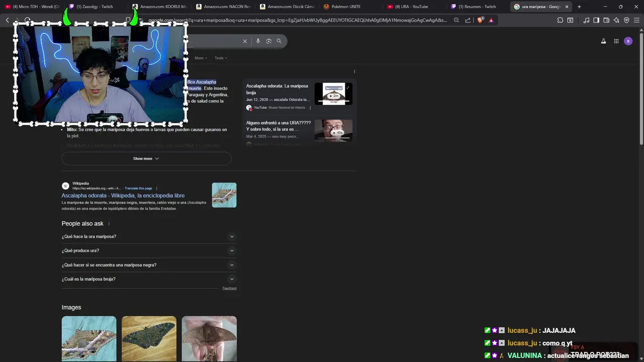The width and height of the screenshot is (644, 362).
Task: Open new tab with the plus button
Action: pyautogui.click(x=579, y=7)
